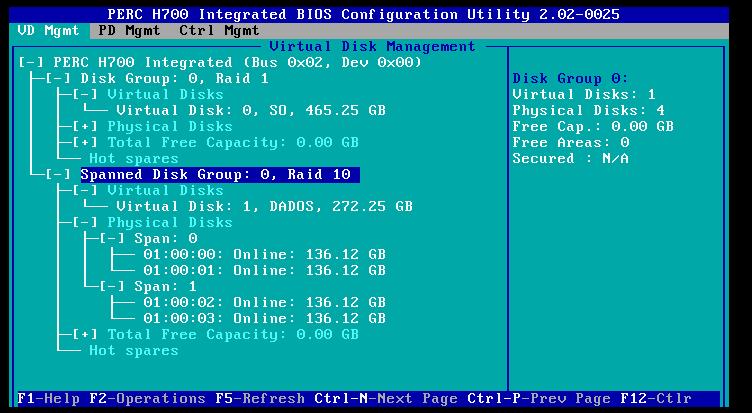752x413 pixels.
Task: Switch to the VD Mgmt tab
Action: pos(48,31)
